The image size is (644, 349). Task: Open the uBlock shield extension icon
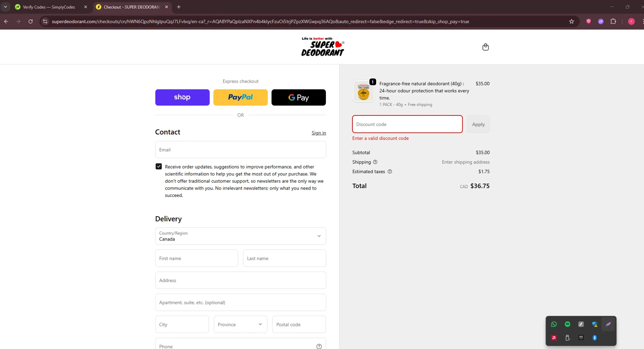tap(589, 21)
